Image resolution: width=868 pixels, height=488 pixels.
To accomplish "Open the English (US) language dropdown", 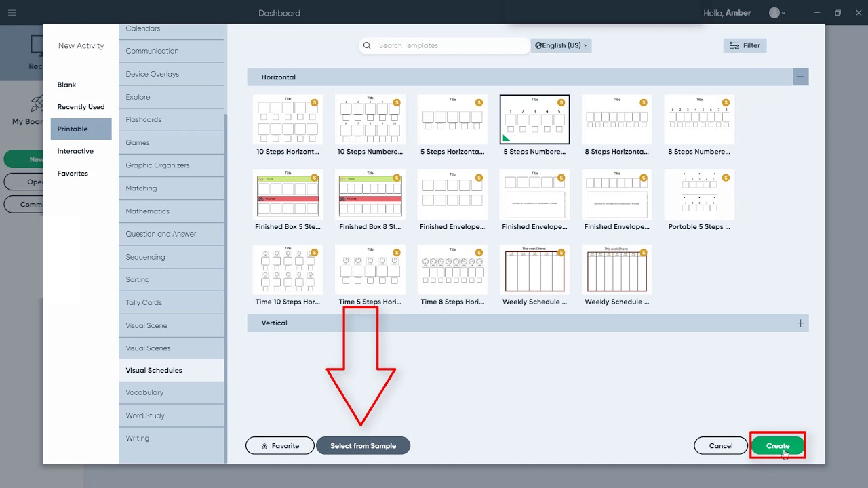I will [x=561, y=45].
